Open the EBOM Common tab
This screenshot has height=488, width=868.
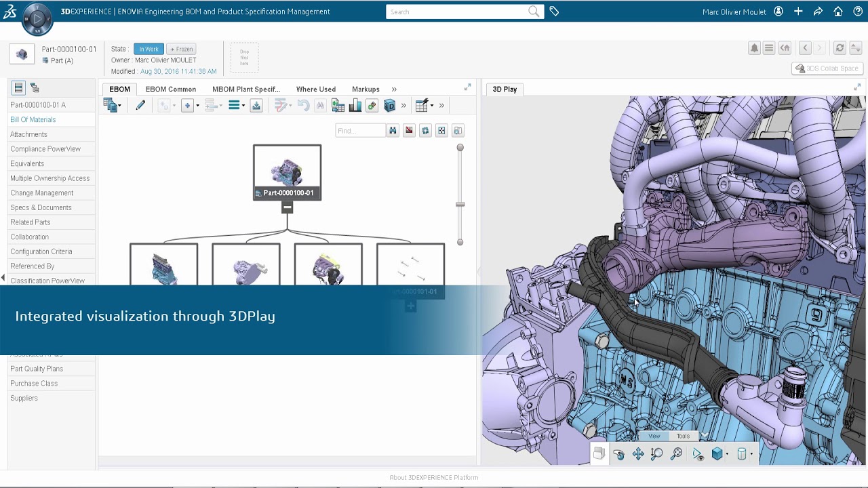click(x=171, y=89)
